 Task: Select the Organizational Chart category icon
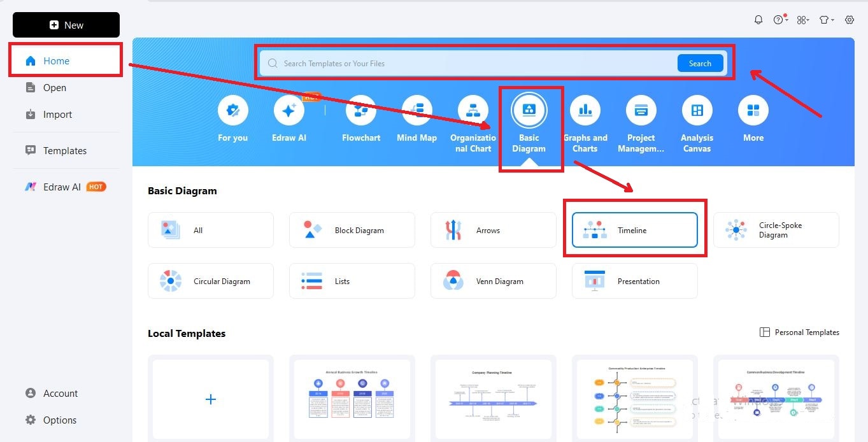(473, 110)
